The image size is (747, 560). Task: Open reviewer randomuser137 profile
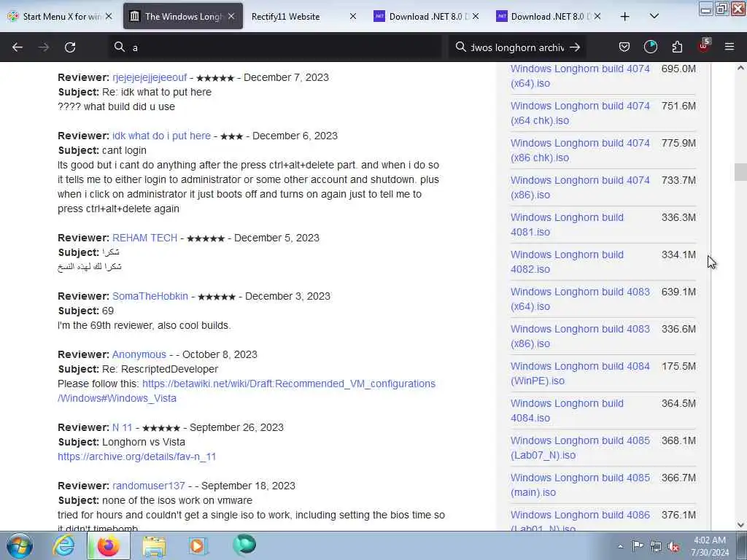[x=149, y=486]
